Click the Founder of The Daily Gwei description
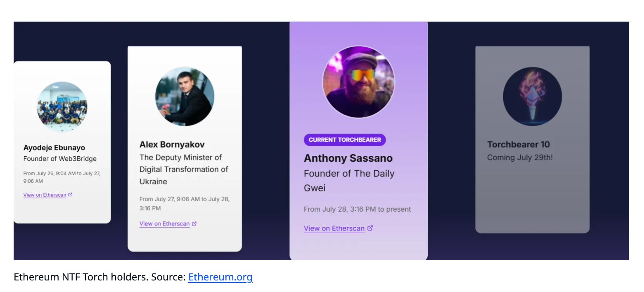 click(349, 181)
